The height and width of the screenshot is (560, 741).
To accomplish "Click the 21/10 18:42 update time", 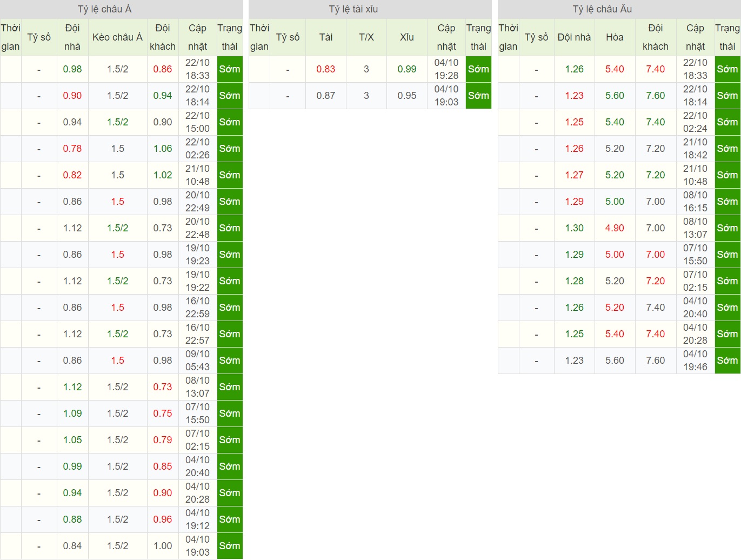I will pyautogui.click(x=695, y=149).
